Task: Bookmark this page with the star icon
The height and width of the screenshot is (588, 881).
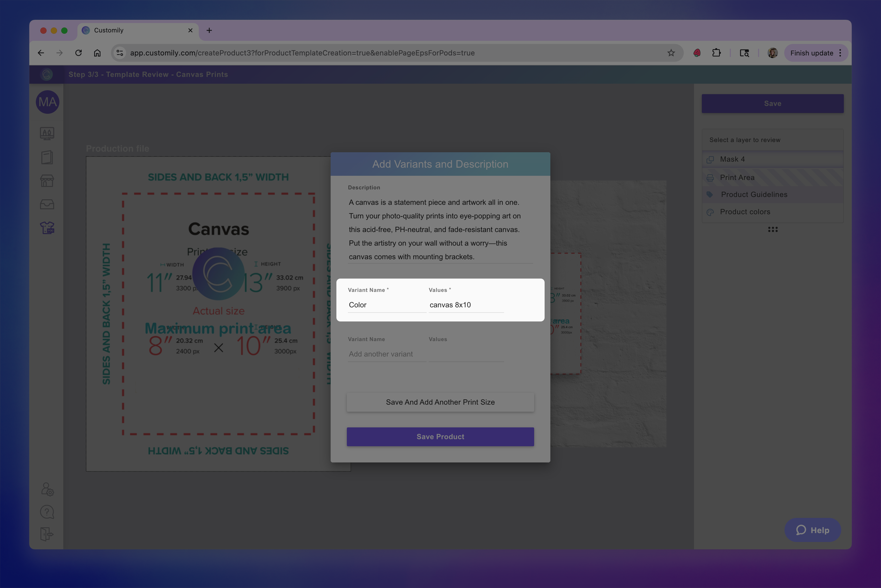Action: click(x=671, y=53)
